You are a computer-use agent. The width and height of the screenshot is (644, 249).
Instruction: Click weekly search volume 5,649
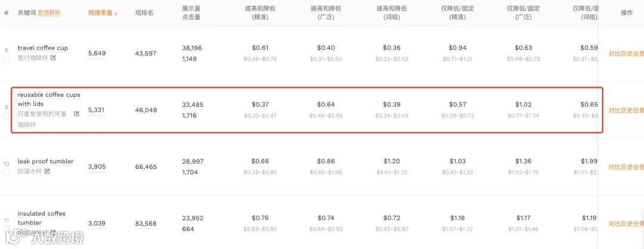click(97, 53)
